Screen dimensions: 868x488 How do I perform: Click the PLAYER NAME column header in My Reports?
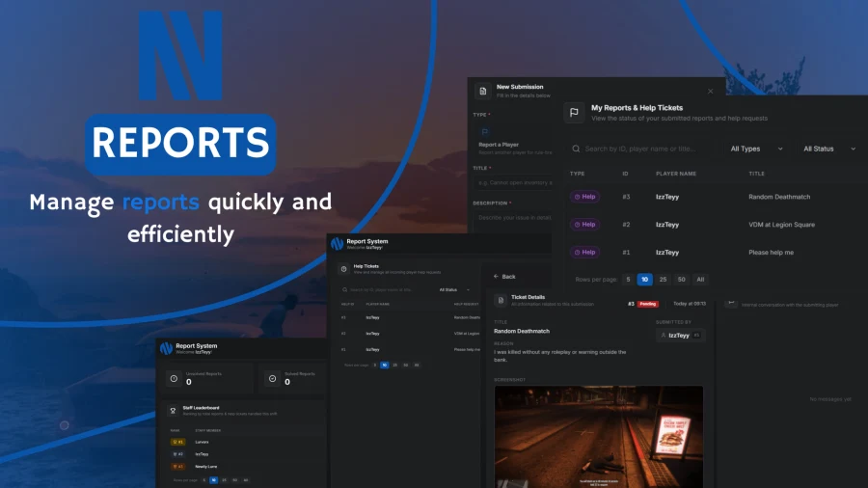pyautogui.click(x=676, y=174)
